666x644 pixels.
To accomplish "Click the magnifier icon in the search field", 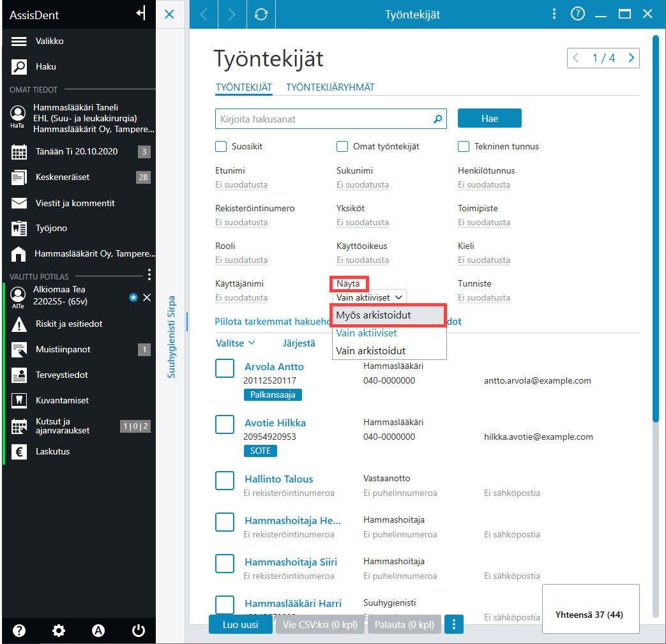I will (437, 119).
